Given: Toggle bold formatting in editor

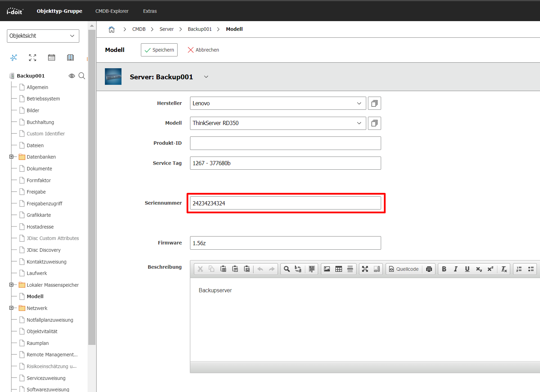Looking at the screenshot, I should (x=444, y=269).
